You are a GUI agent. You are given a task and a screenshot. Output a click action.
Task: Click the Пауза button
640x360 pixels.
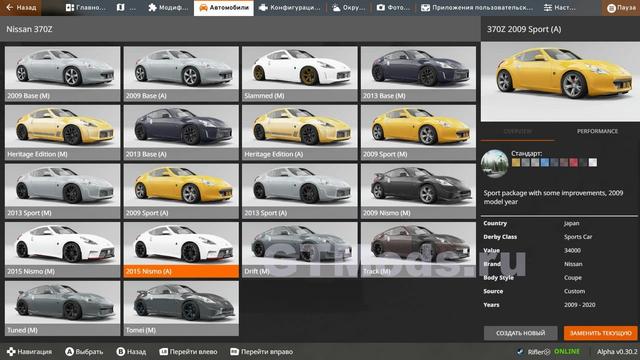tap(620, 8)
